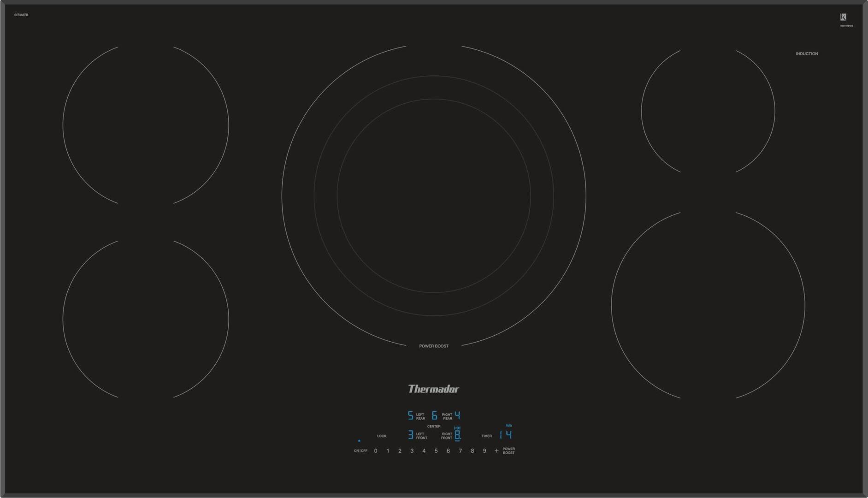Image resolution: width=868 pixels, height=498 pixels.
Task: Toggle the ON|OFF power key
Action: [360, 451]
